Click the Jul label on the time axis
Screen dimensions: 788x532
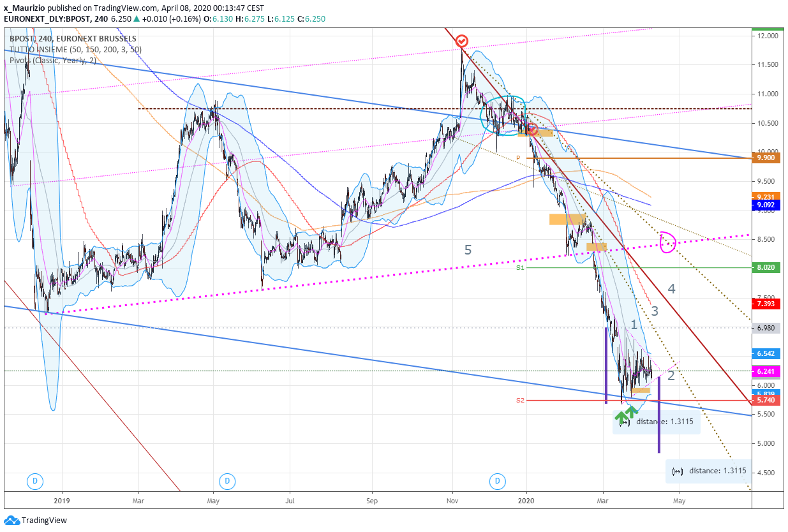click(290, 501)
